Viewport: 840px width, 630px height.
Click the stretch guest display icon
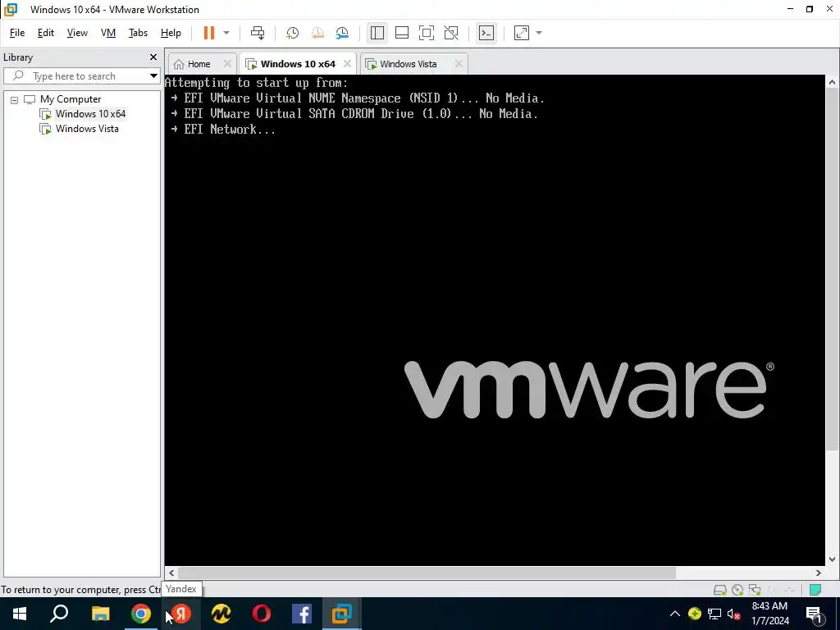(521, 33)
